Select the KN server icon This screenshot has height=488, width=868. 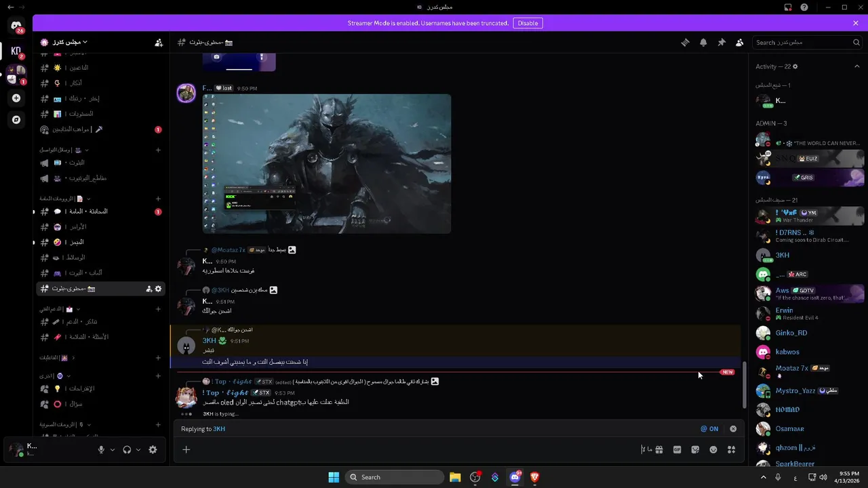pos(16,51)
